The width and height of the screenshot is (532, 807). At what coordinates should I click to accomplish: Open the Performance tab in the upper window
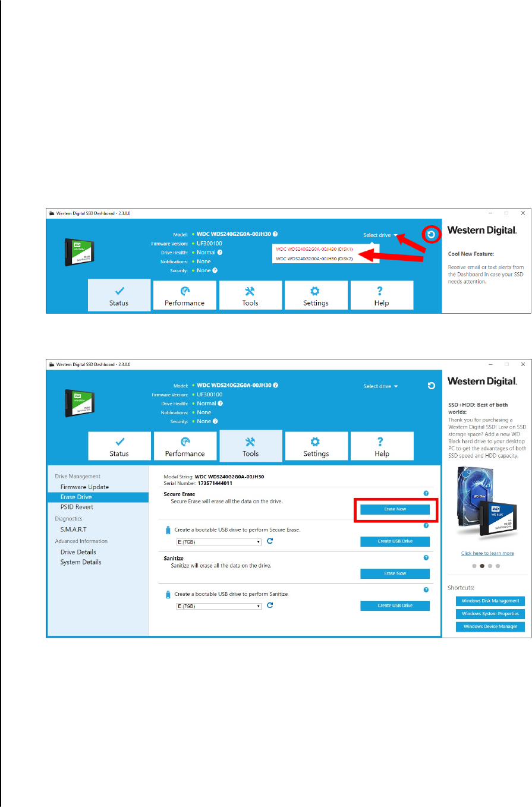[184, 295]
